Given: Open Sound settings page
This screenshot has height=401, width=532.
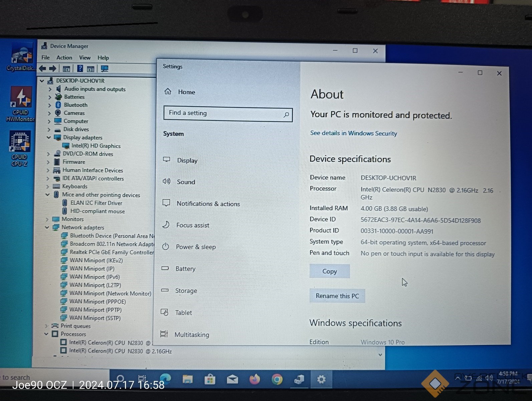Looking at the screenshot, I should [179, 182].
